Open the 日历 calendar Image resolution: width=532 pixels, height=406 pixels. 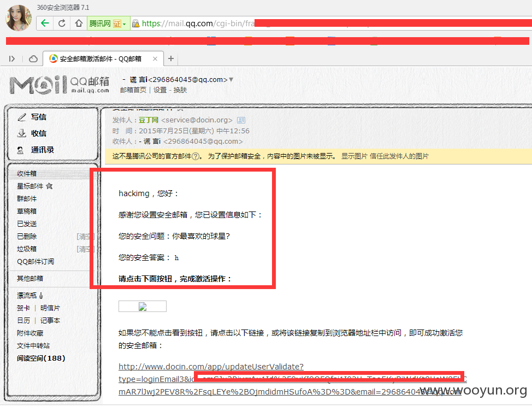point(23,320)
